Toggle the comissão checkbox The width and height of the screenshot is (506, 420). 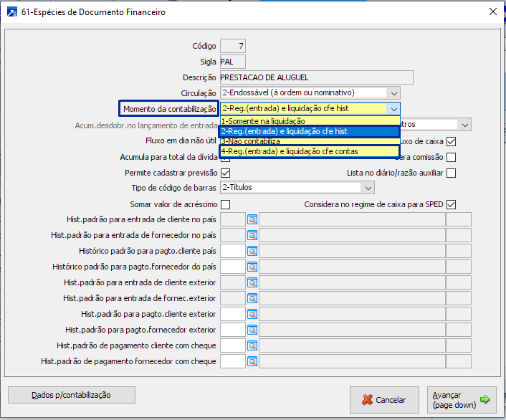[451, 157]
